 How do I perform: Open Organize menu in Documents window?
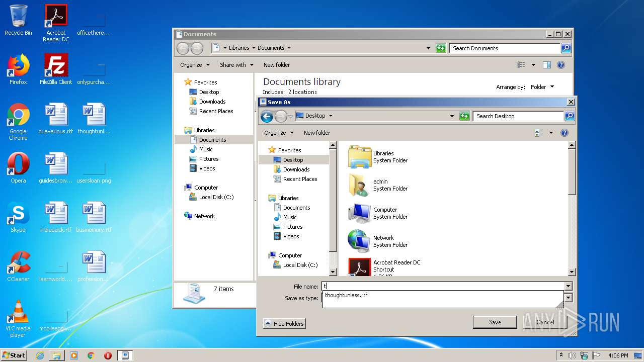coord(195,65)
